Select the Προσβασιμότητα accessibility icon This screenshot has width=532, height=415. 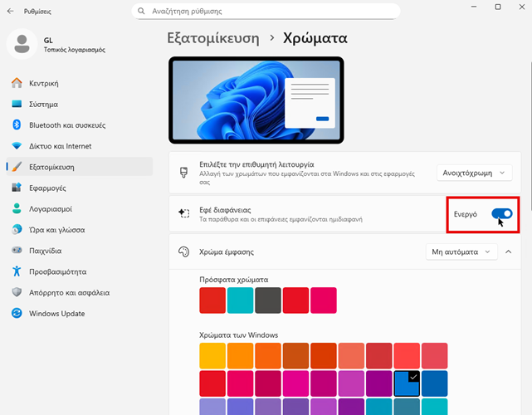point(17,271)
